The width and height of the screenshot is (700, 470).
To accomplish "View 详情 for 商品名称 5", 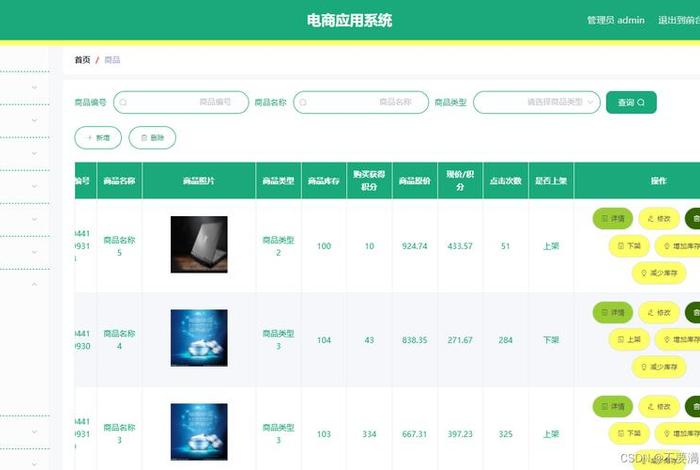I will (x=612, y=219).
